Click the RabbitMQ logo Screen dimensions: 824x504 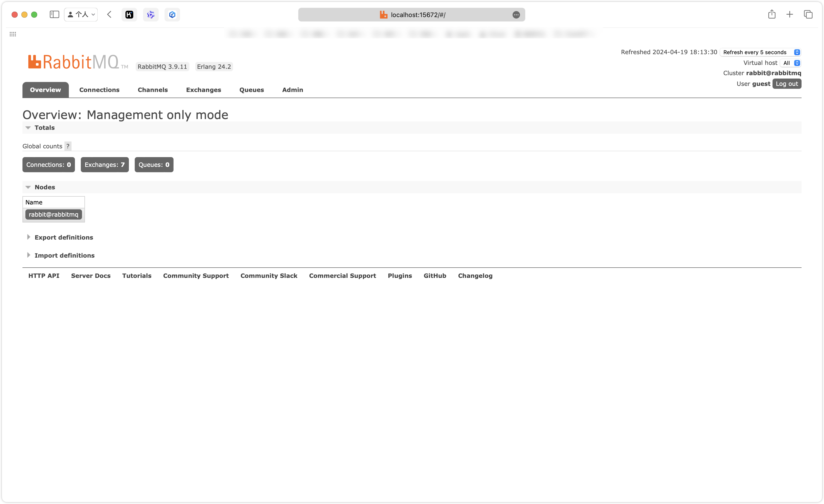point(73,62)
